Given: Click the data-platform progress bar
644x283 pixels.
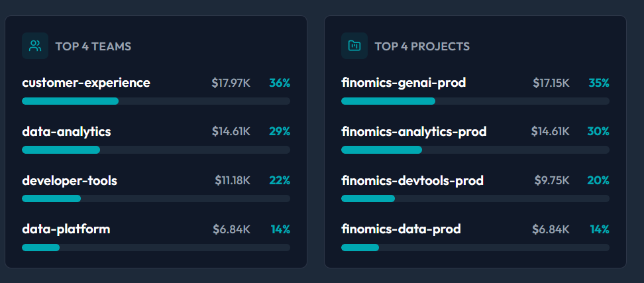Looking at the screenshot, I should pos(156,247).
